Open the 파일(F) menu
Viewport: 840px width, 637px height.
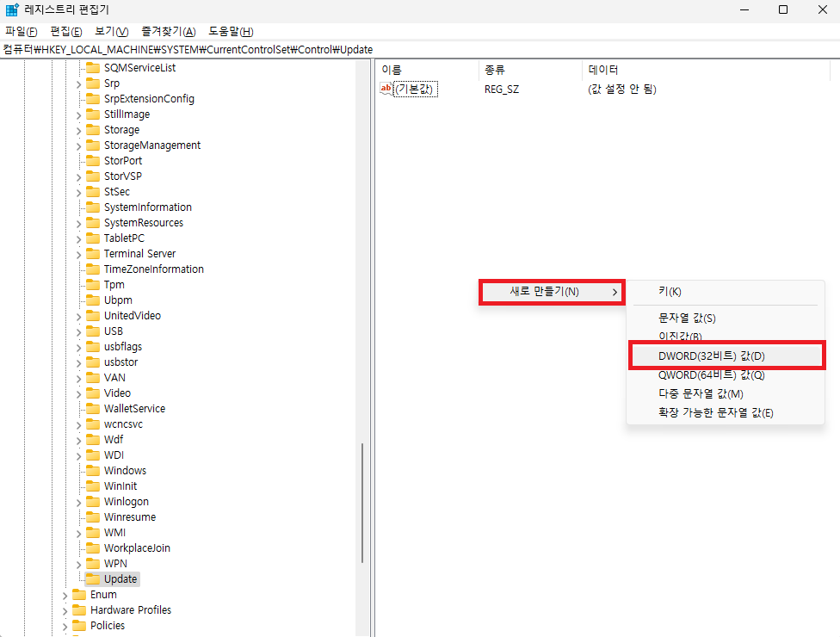tap(21, 32)
